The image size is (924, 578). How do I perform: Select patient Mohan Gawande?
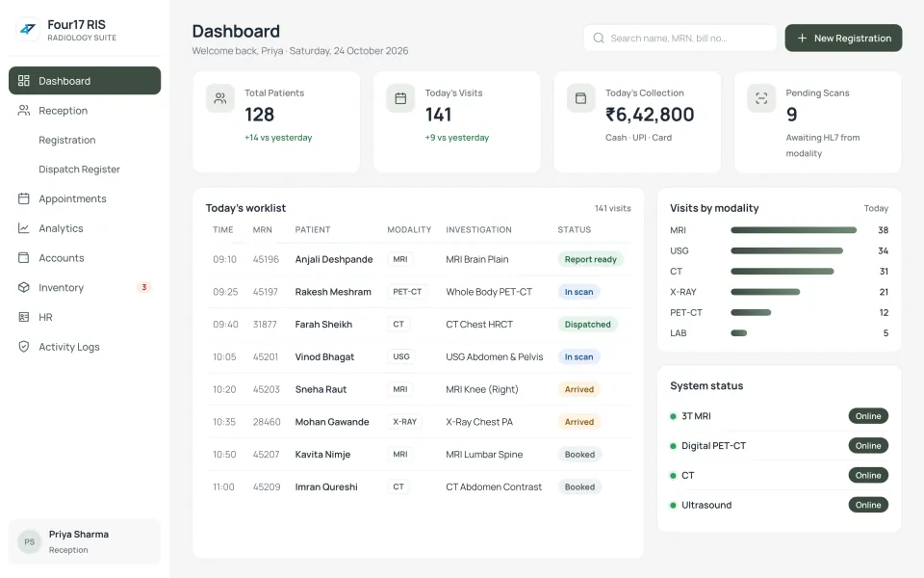pos(332,422)
